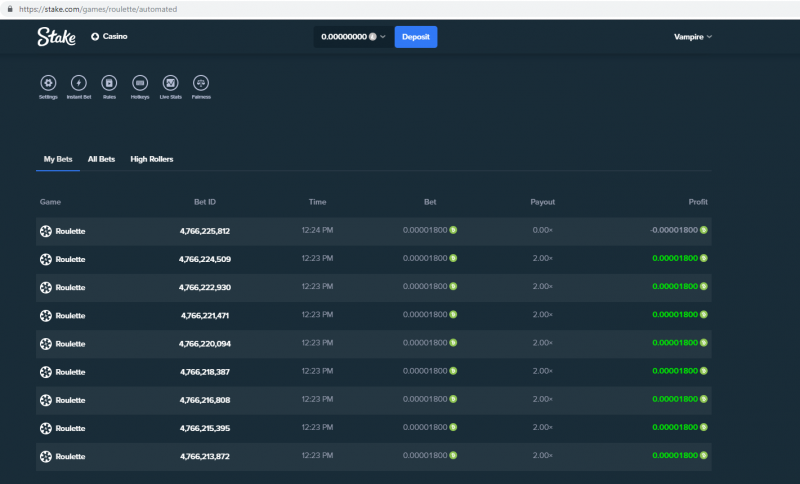Open bet ID 4,766,221,471

[205, 316]
